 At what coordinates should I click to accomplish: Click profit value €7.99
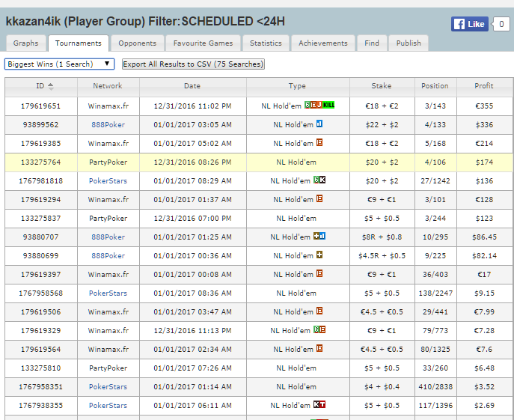484,311
